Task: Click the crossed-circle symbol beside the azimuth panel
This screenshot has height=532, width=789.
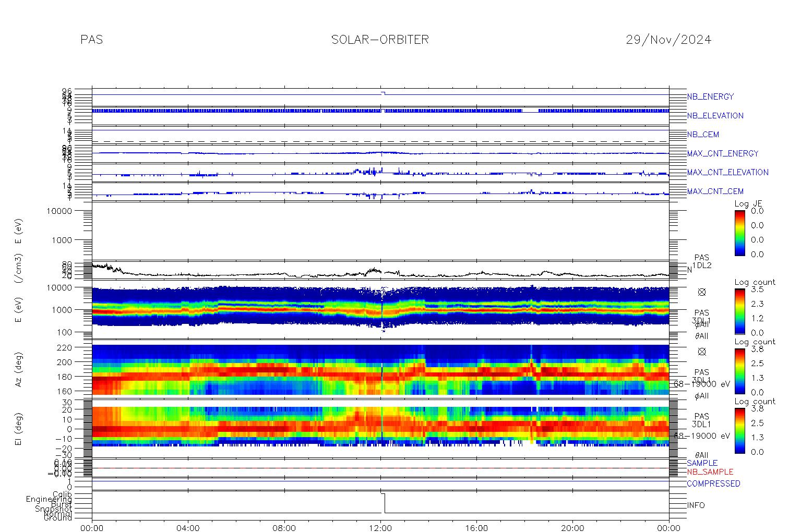Action: click(702, 352)
